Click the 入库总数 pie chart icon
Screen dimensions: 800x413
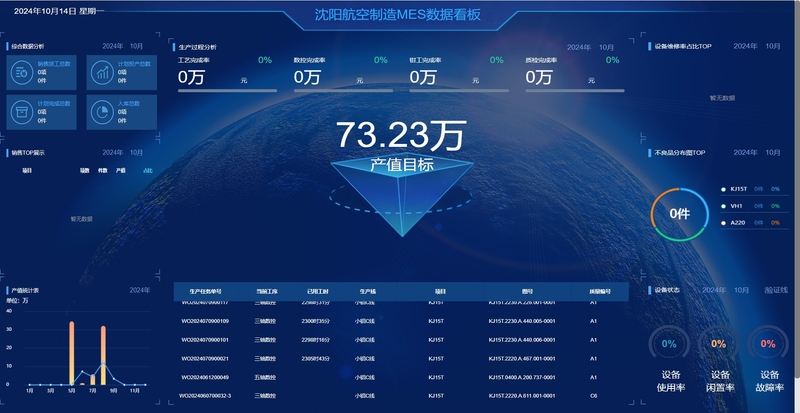click(102, 112)
